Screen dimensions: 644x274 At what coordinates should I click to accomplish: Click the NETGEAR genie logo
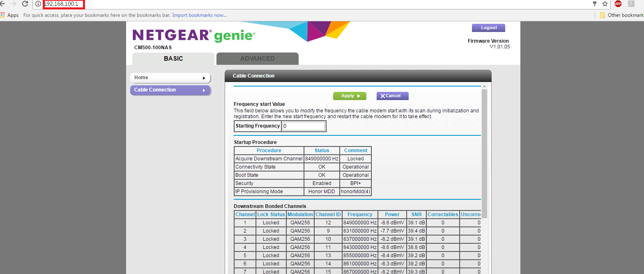194,35
